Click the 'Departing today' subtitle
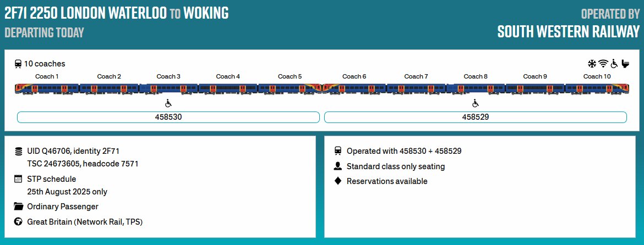 [x=45, y=32]
